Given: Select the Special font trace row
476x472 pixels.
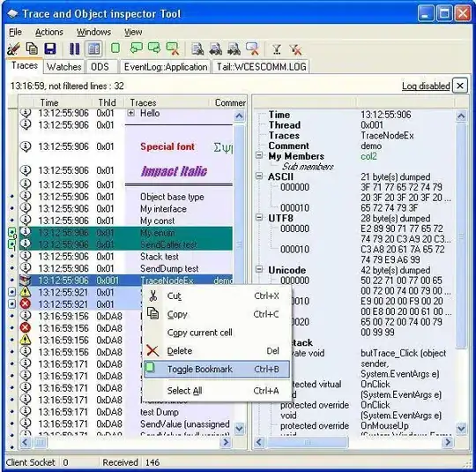Looking at the screenshot, I should (x=126, y=146).
